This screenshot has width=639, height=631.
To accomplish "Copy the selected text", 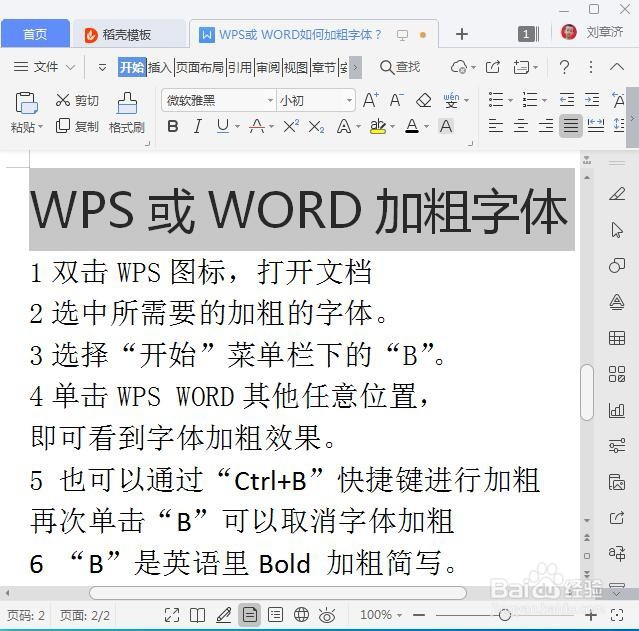I will coord(77,126).
